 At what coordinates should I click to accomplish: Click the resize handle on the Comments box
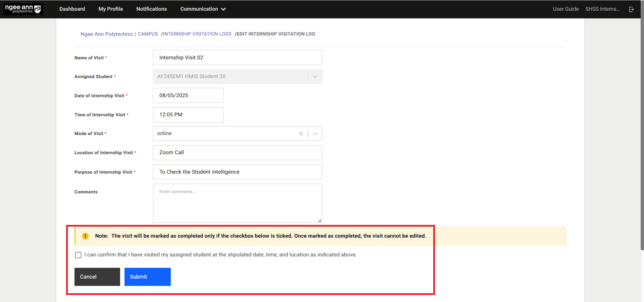click(x=319, y=221)
